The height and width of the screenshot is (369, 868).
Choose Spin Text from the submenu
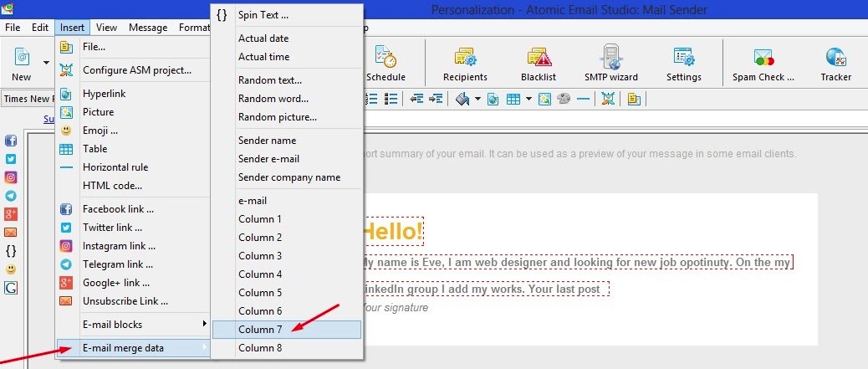coord(263,15)
